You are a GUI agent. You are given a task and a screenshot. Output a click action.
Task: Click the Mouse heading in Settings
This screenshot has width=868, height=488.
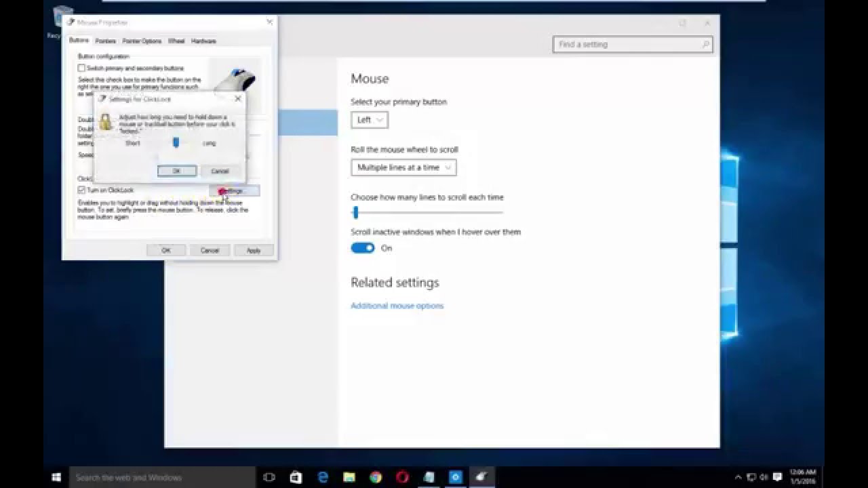(x=370, y=79)
